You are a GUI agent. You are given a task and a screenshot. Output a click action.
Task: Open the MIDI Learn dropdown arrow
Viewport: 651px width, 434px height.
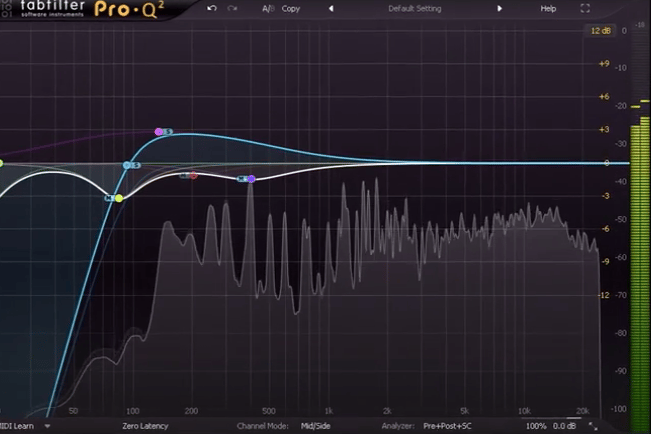47,426
